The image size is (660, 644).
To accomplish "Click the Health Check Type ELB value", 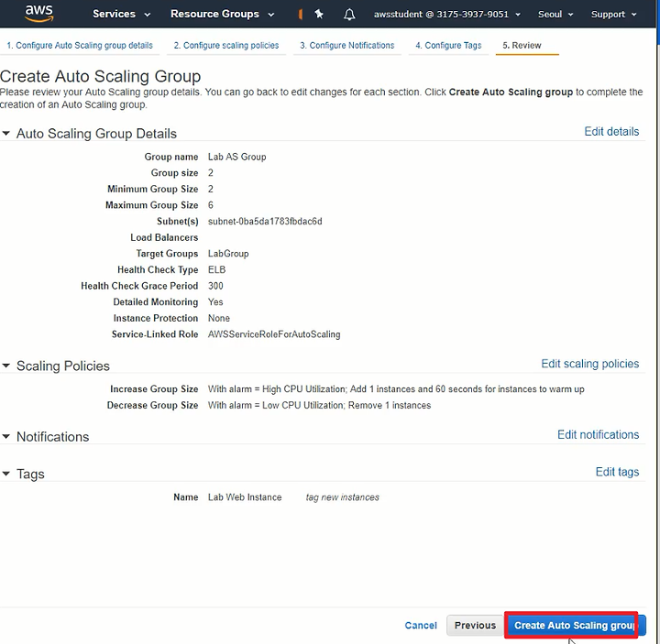I will [x=216, y=269].
